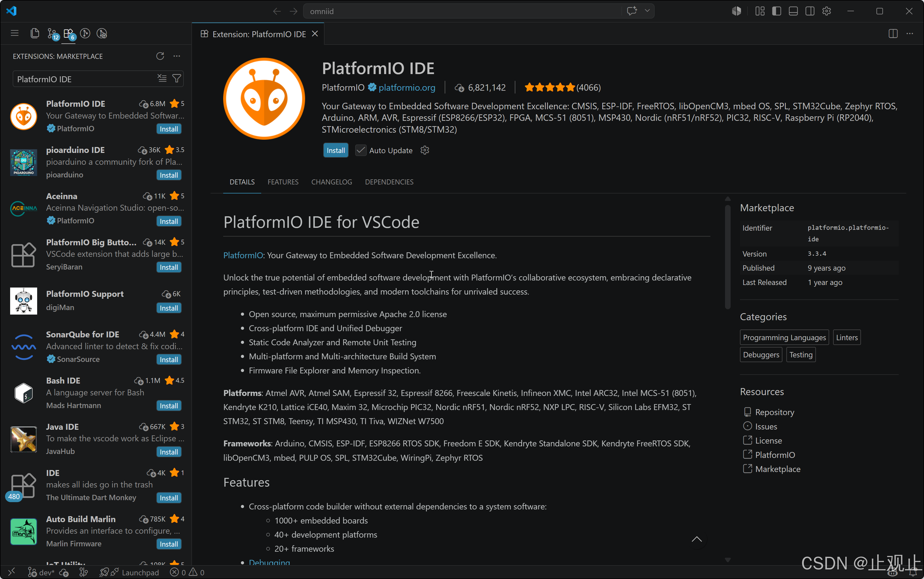Image resolution: width=924 pixels, height=579 pixels.
Task: Expand the chat dropdown arrow in title bar
Action: click(647, 11)
